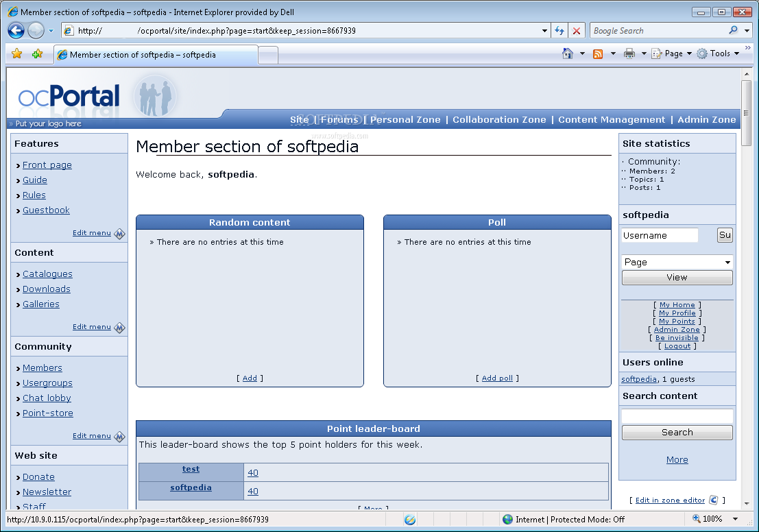Open the Home page icon in toolbar
This screenshot has height=532, width=759.
(567, 53)
